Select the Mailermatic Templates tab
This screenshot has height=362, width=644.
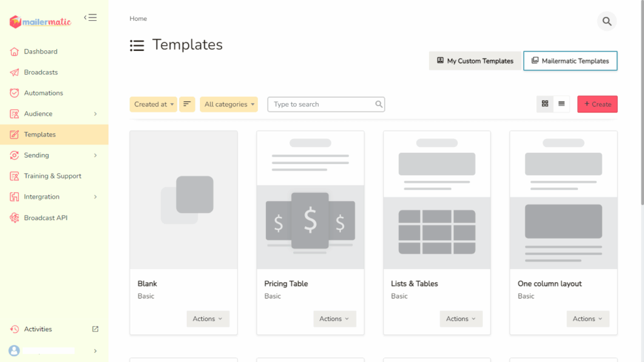[x=570, y=61]
